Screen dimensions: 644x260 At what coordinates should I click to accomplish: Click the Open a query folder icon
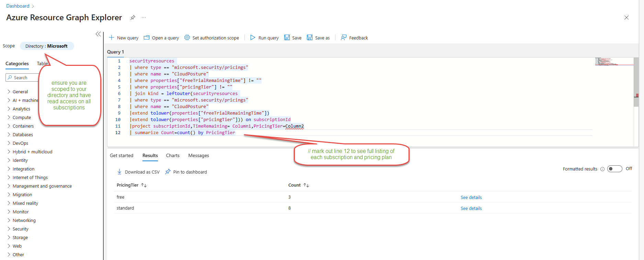[147, 37]
